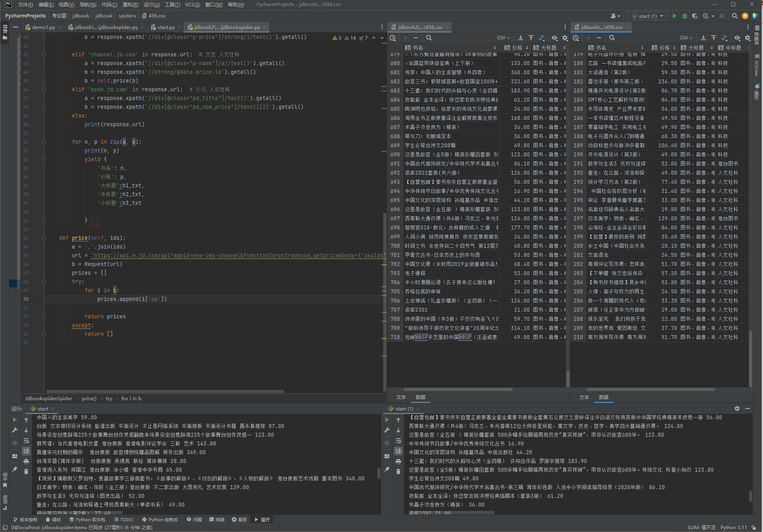Open Search Everywhere magnifier in the top toolbar

pyautogui.click(x=735, y=16)
